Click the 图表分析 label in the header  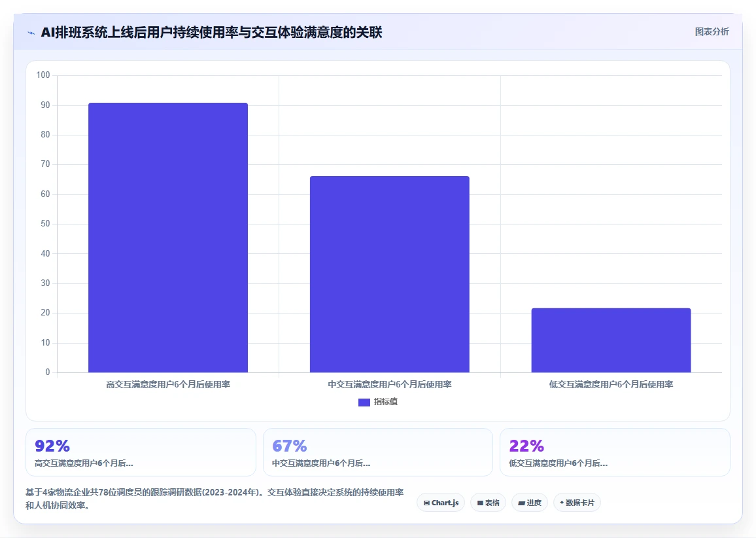(x=712, y=32)
